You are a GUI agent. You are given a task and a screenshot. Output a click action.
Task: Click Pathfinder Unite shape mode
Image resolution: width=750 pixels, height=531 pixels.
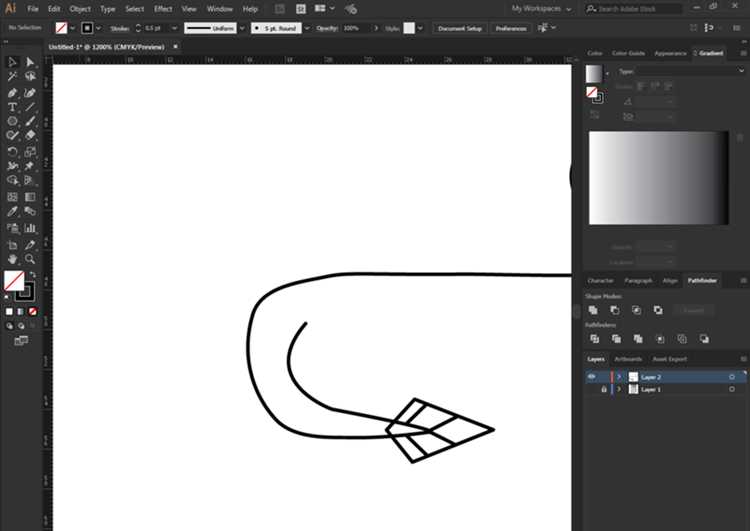pyautogui.click(x=593, y=310)
